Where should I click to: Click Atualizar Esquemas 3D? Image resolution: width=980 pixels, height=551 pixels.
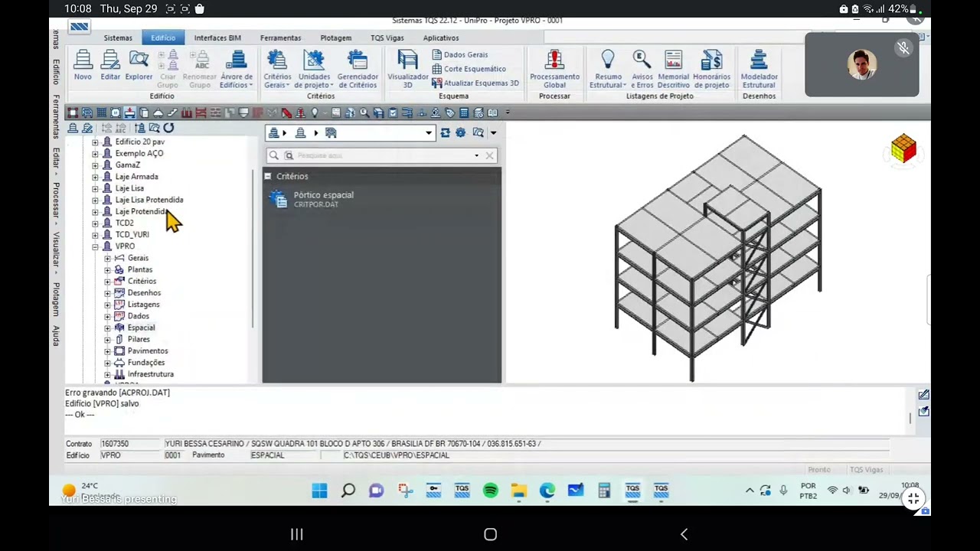point(475,83)
